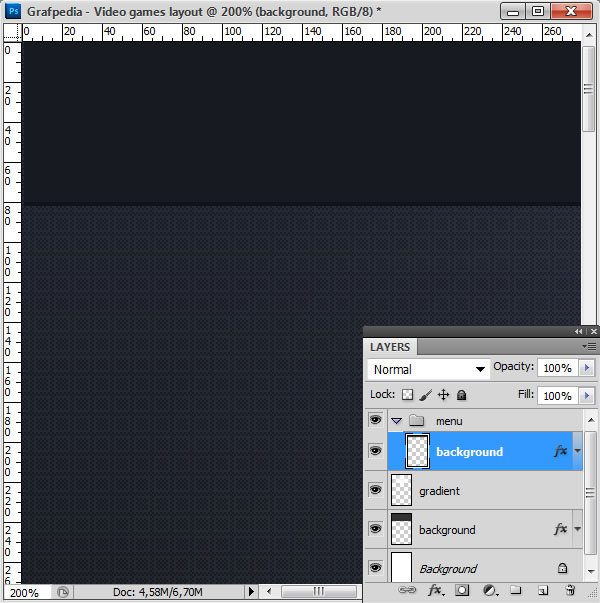
Task: Hide the selected background layer in the menu group
Action: [375, 450]
